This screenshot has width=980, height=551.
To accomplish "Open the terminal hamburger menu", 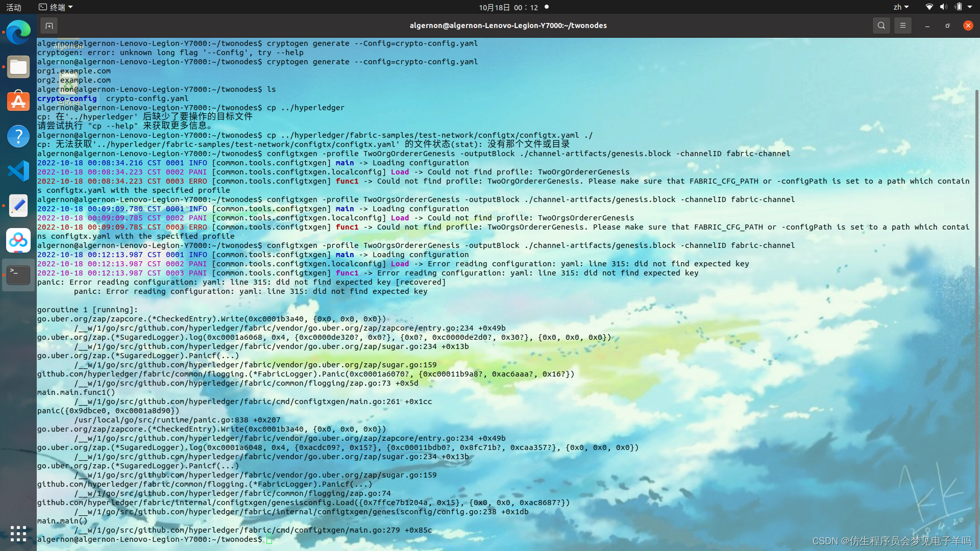I will click(902, 26).
